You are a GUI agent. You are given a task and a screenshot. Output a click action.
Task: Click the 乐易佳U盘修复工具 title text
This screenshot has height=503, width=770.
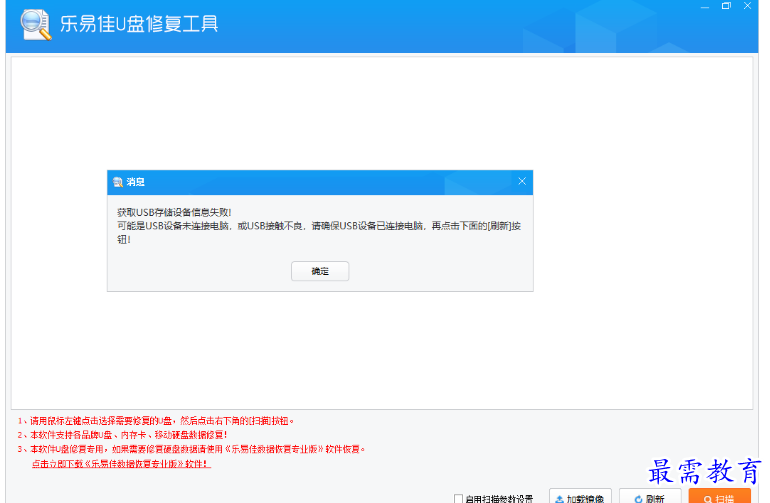coord(139,24)
